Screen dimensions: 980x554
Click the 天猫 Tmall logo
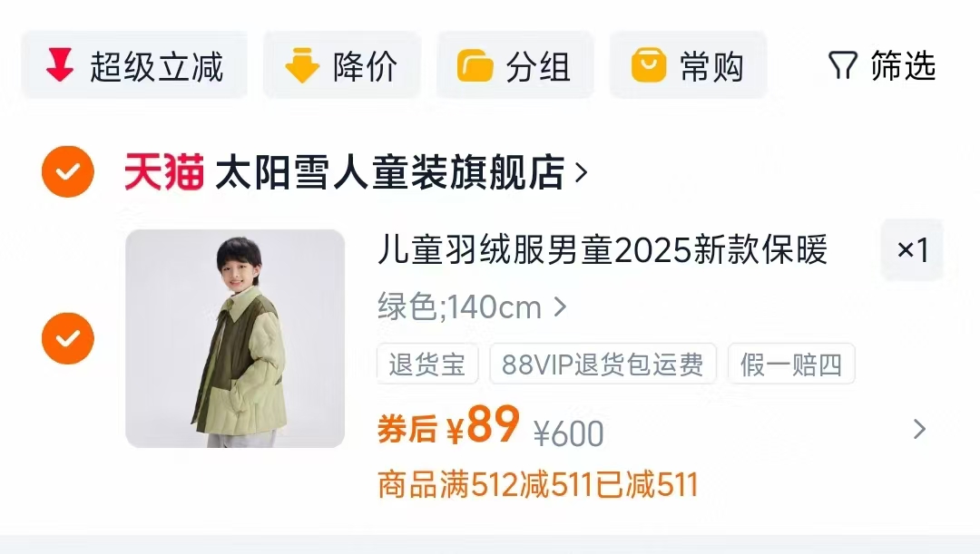(x=164, y=171)
